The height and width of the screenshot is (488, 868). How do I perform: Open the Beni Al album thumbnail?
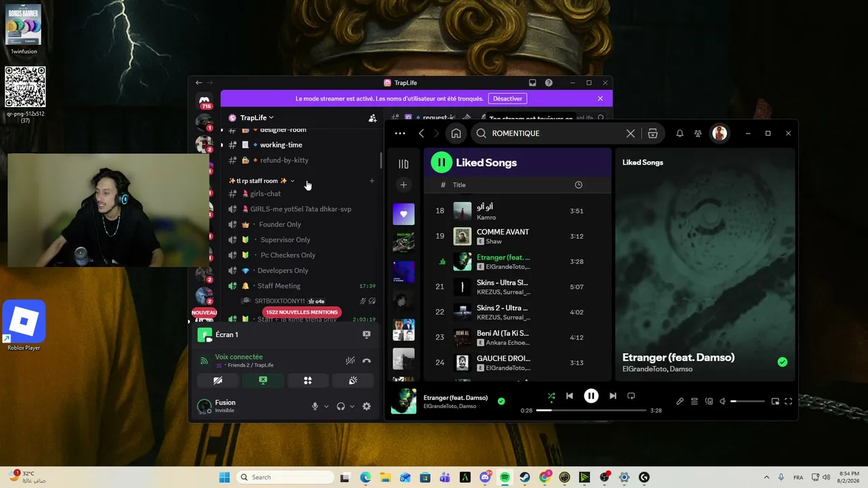click(x=462, y=338)
